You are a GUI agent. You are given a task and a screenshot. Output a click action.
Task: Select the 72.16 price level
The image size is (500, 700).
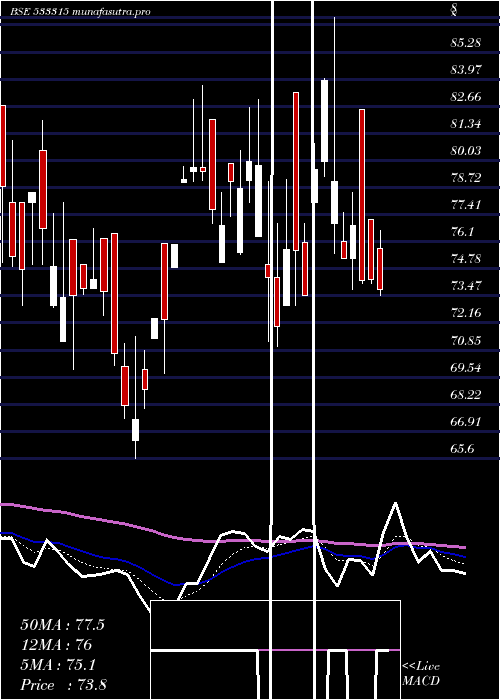(466, 313)
